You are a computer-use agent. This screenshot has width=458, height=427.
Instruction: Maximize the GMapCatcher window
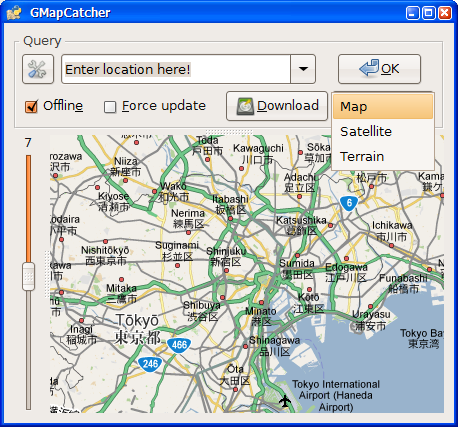[429, 13]
